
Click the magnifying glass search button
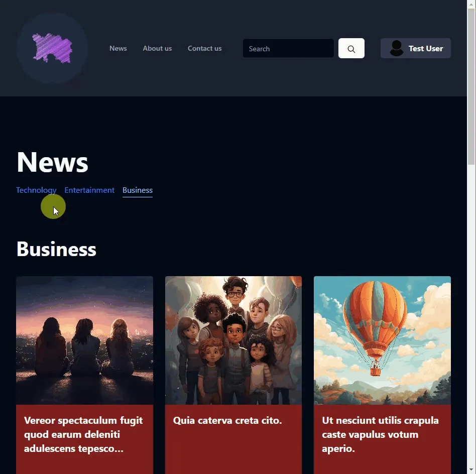tap(351, 48)
